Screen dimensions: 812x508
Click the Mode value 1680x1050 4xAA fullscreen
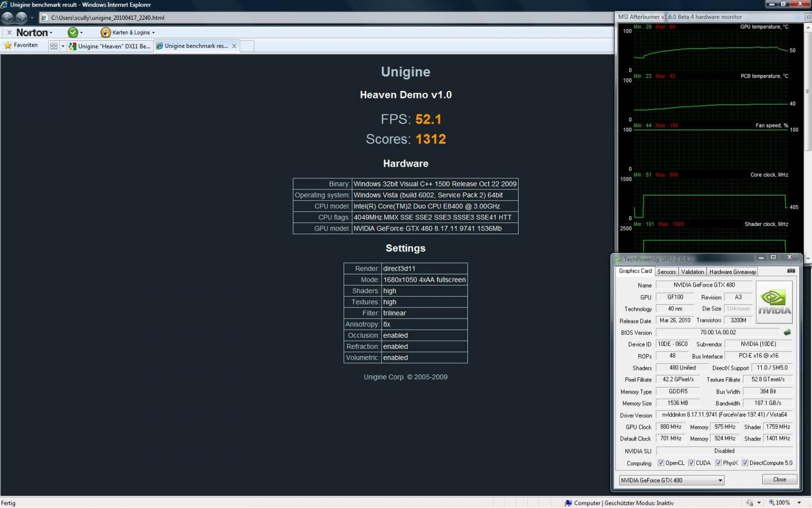click(x=424, y=280)
